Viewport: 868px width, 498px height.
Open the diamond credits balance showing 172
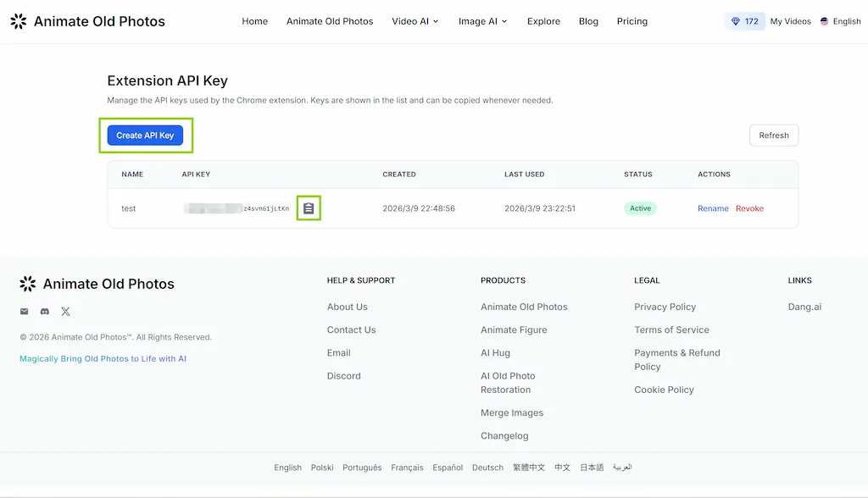[745, 21]
